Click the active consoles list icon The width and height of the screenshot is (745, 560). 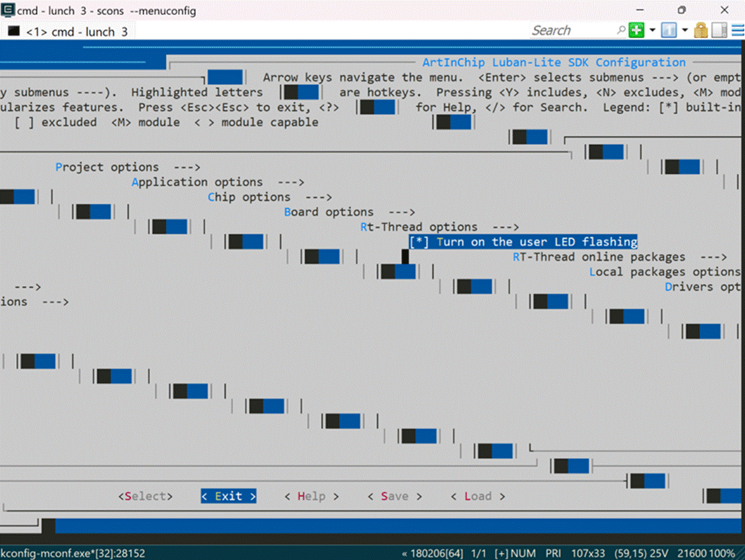[x=669, y=30]
